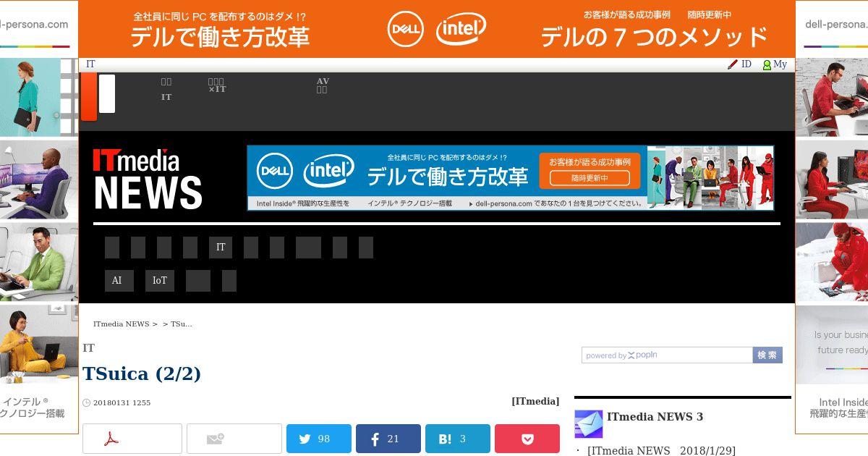Select the IoT category tab
The width and height of the screenshot is (868, 456).
[x=160, y=281]
